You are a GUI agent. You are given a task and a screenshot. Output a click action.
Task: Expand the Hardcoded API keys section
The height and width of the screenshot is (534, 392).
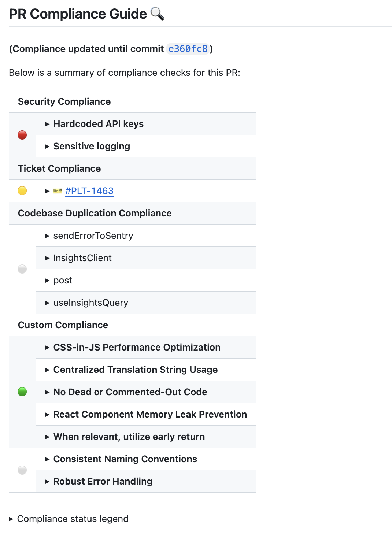(98, 124)
